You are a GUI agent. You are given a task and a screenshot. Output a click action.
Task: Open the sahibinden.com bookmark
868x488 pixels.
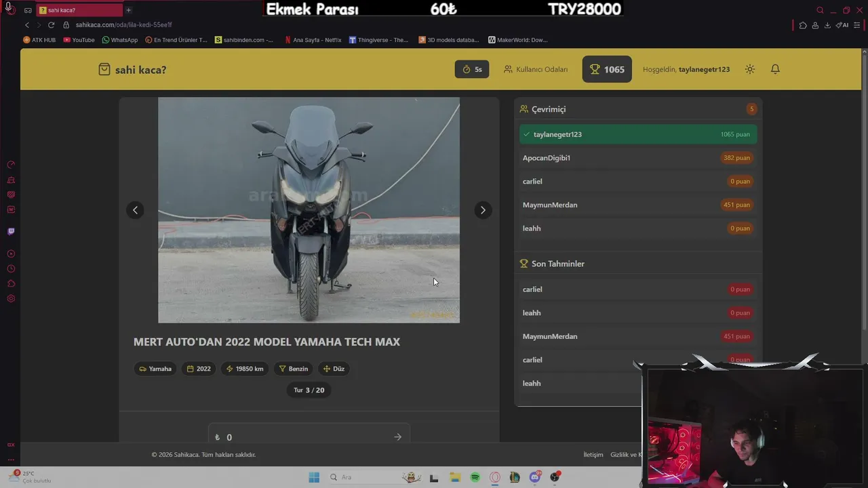point(244,40)
